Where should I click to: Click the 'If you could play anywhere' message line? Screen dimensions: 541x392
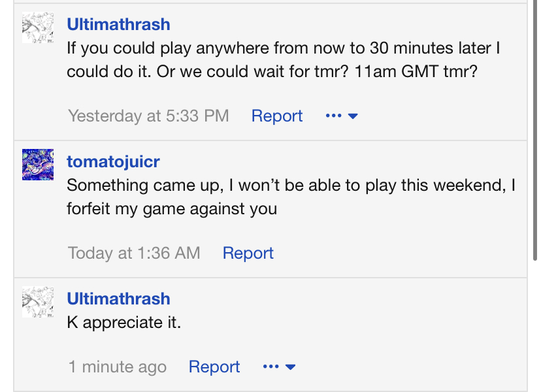click(283, 48)
